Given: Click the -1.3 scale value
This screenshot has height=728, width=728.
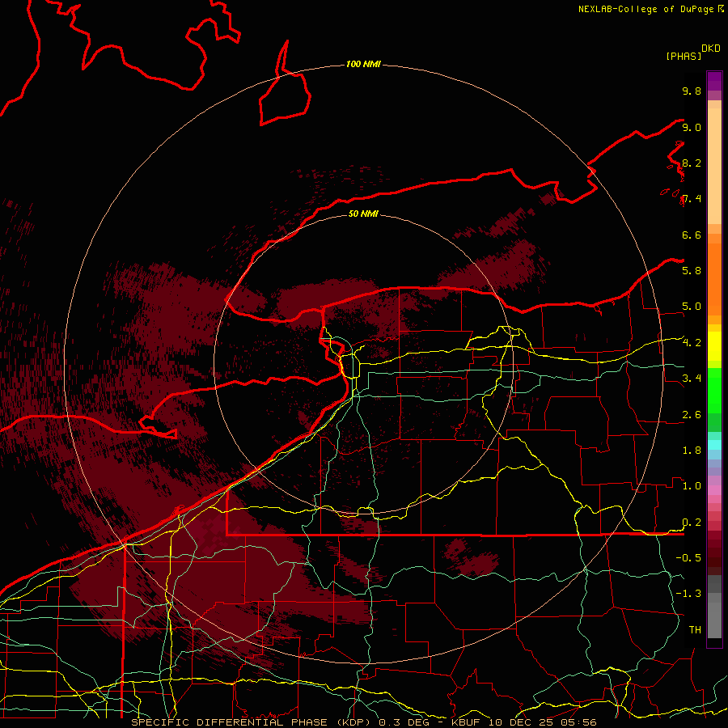Looking at the screenshot, I should coord(688,594).
